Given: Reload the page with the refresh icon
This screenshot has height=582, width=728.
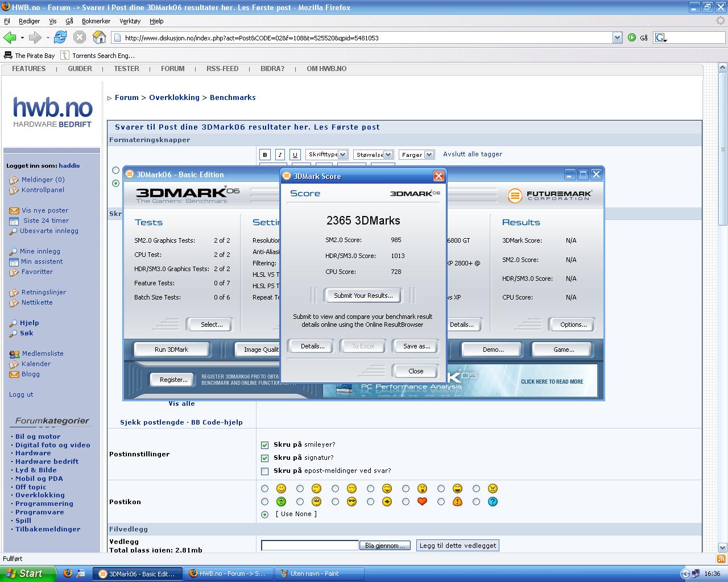Looking at the screenshot, I should [x=60, y=38].
